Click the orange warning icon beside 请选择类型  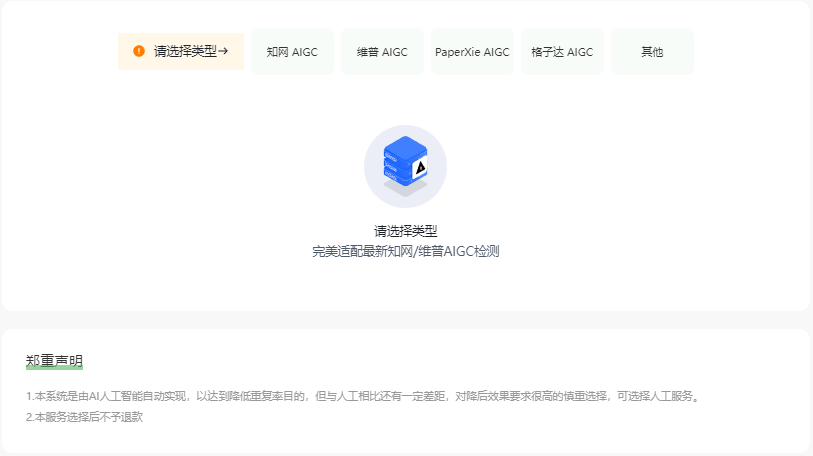point(139,51)
